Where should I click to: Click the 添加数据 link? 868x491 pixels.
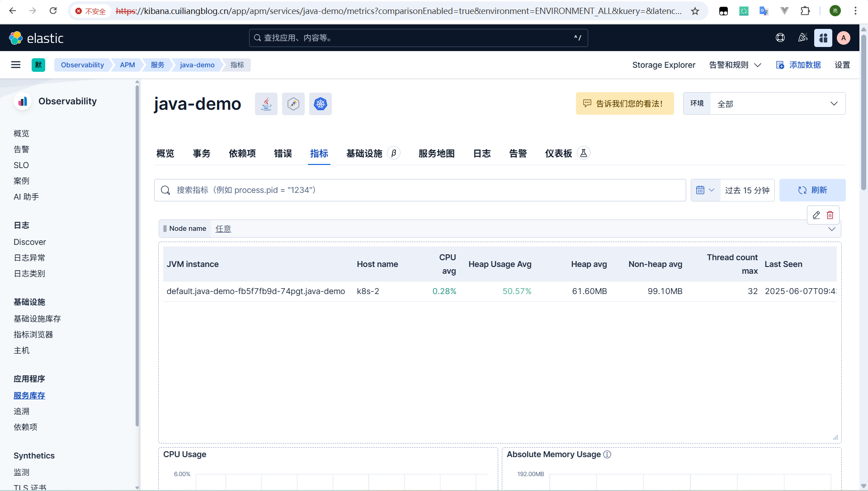tap(798, 65)
